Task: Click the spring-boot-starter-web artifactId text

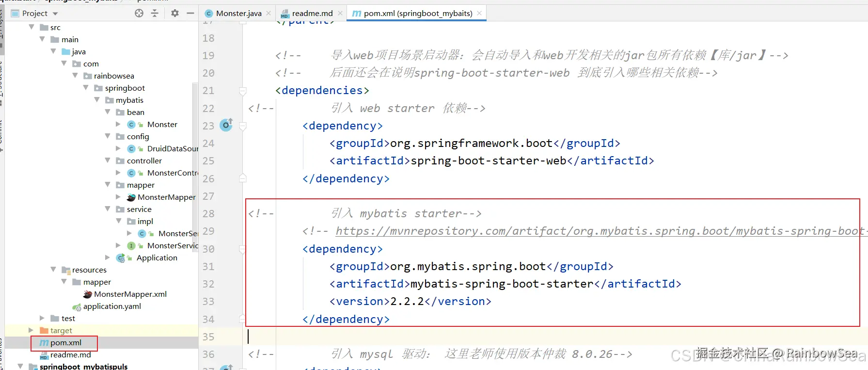Action: (x=488, y=161)
